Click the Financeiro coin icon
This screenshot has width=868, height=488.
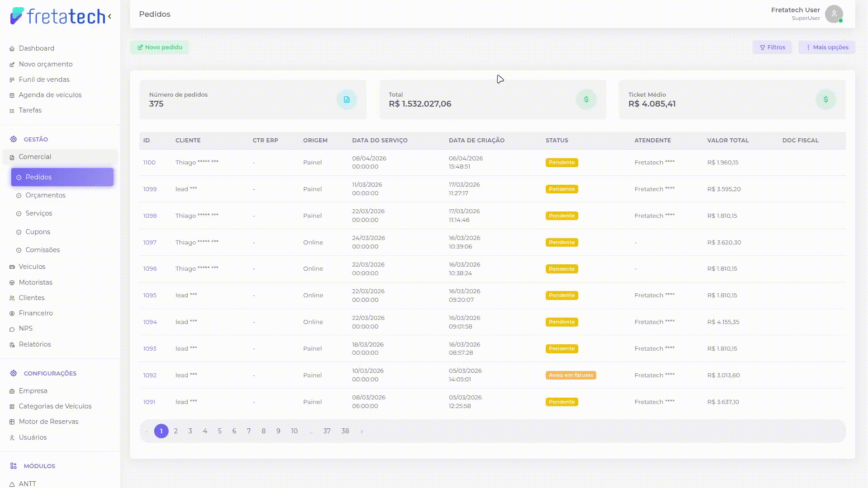pos(12,314)
